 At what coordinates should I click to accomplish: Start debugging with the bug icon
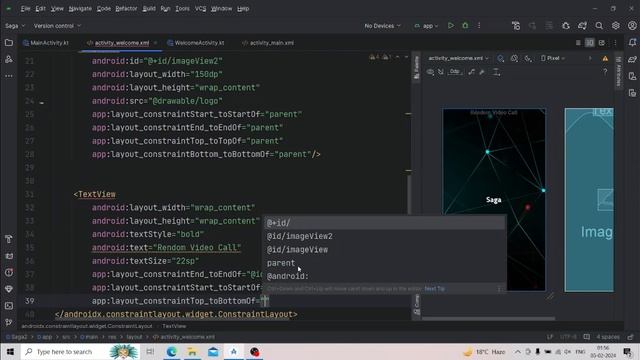tap(465, 26)
